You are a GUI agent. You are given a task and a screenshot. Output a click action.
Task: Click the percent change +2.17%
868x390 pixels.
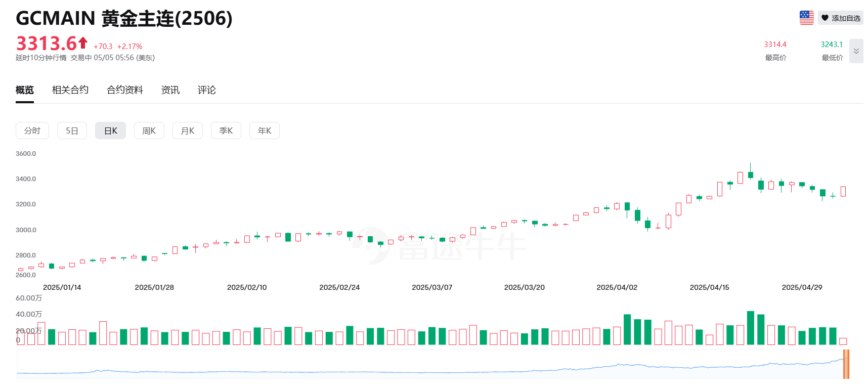(x=130, y=47)
